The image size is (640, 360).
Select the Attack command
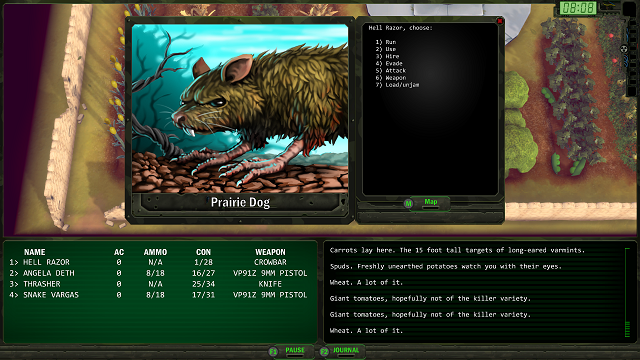[x=391, y=71]
